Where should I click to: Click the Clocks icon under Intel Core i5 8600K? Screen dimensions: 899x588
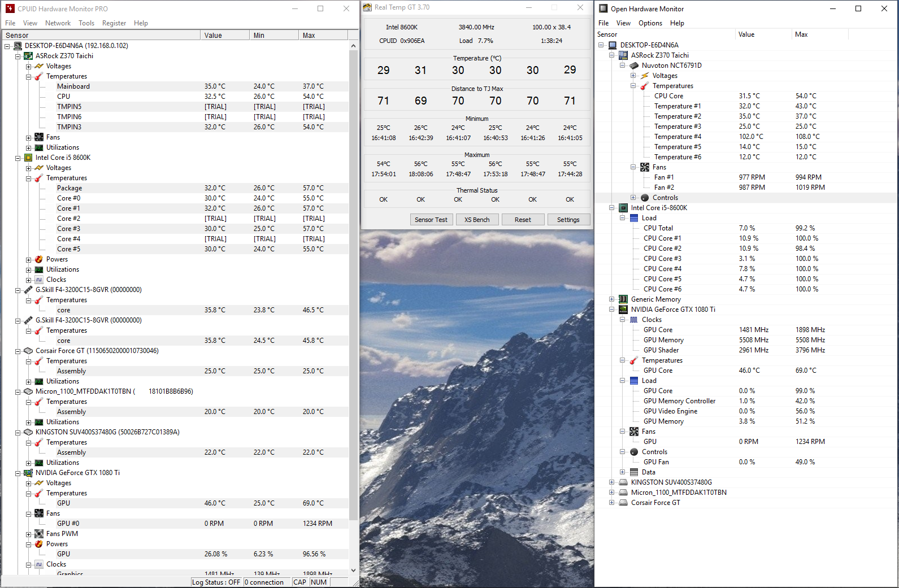coord(39,280)
